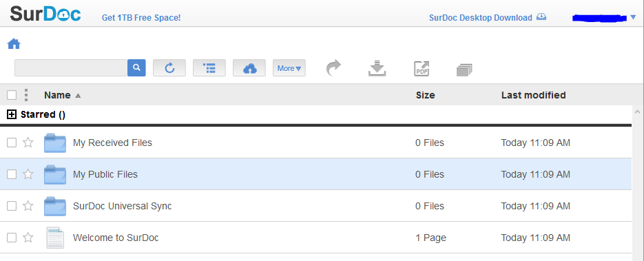The image size is (644, 261).
Task: Switch to list view mode
Action: tap(209, 67)
